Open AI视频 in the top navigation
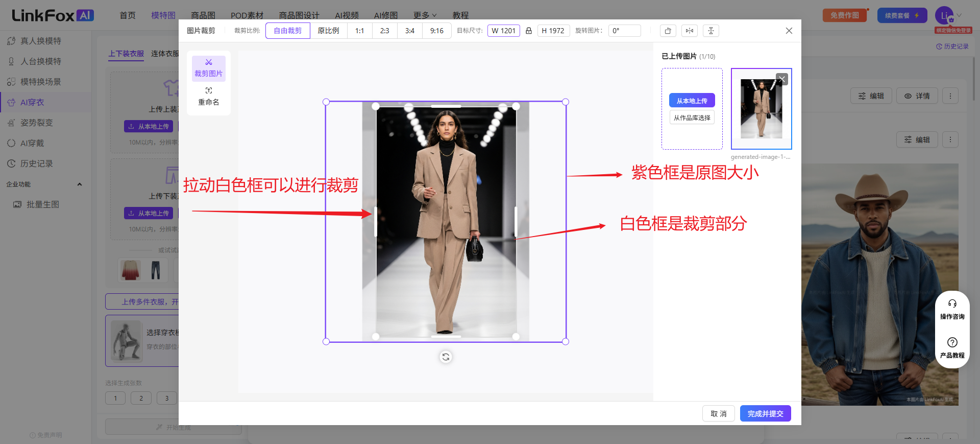Screen dimensions: 980x444 pos(347,15)
